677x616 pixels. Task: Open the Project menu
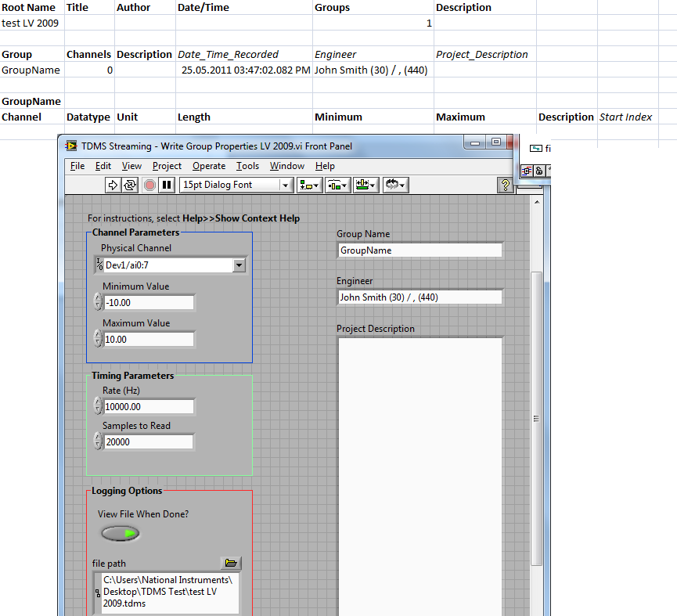click(167, 166)
